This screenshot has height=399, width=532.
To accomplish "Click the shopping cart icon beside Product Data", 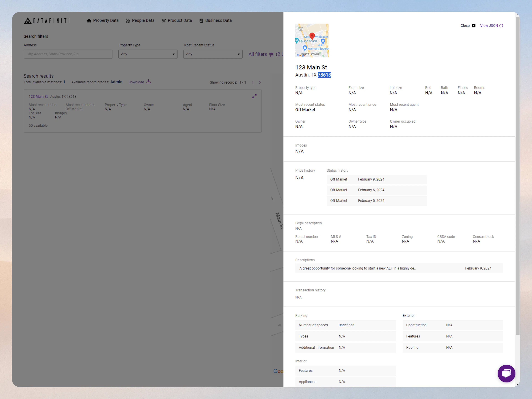I will click(x=163, y=20).
